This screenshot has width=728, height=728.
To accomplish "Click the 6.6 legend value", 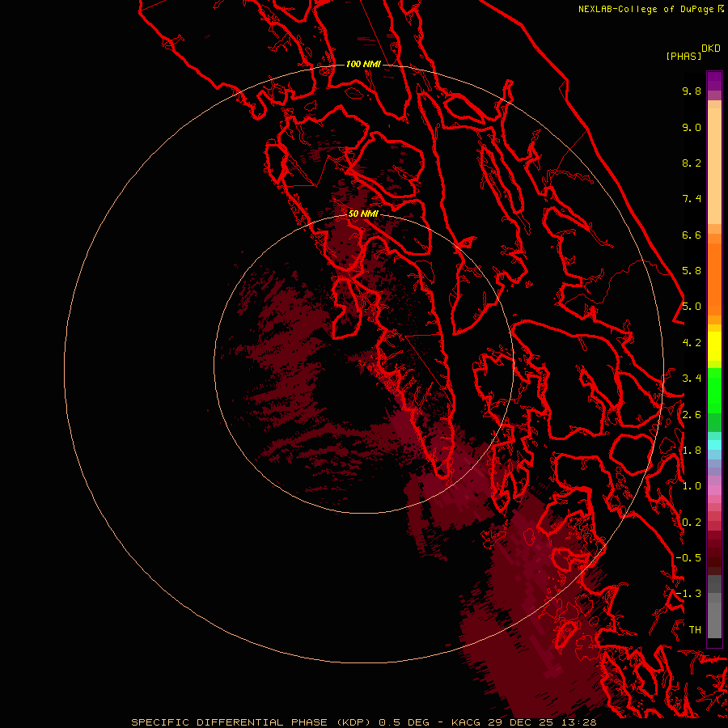I will pyautogui.click(x=692, y=235).
